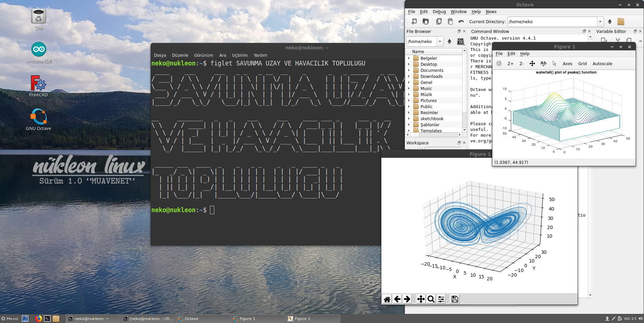Click the Z+ zoom in tool
This screenshot has width=644, height=323.
(x=510, y=64)
